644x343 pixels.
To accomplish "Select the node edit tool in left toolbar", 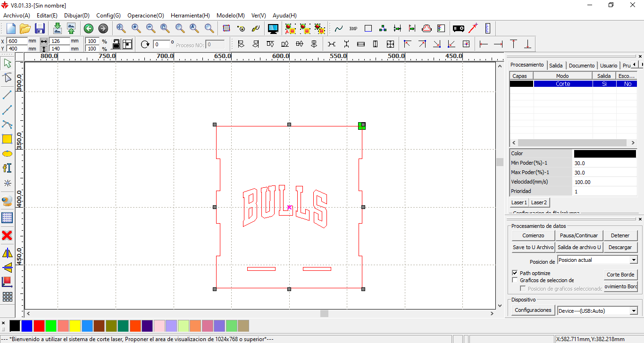I will (x=7, y=78).
